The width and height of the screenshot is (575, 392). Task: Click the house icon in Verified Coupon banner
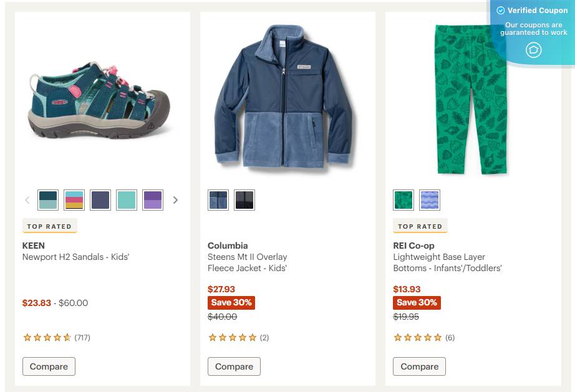tap(534, 50)
